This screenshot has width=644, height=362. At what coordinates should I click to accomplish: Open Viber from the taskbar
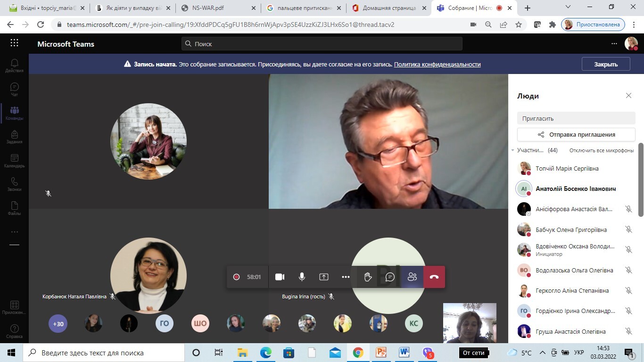click(428, 353)
